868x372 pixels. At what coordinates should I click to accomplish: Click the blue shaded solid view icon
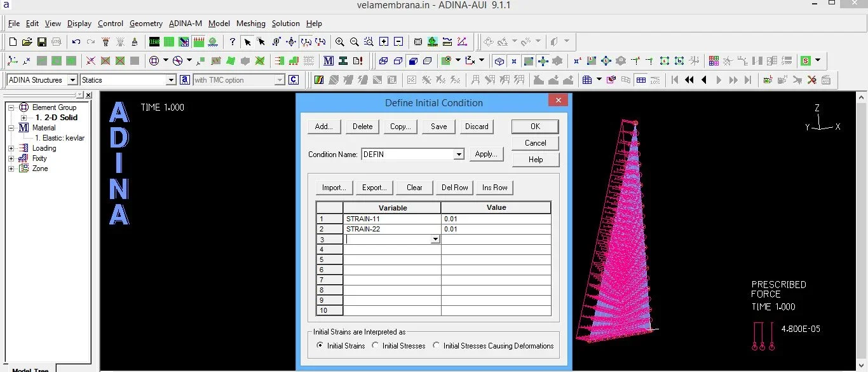[x=413, y=61]
